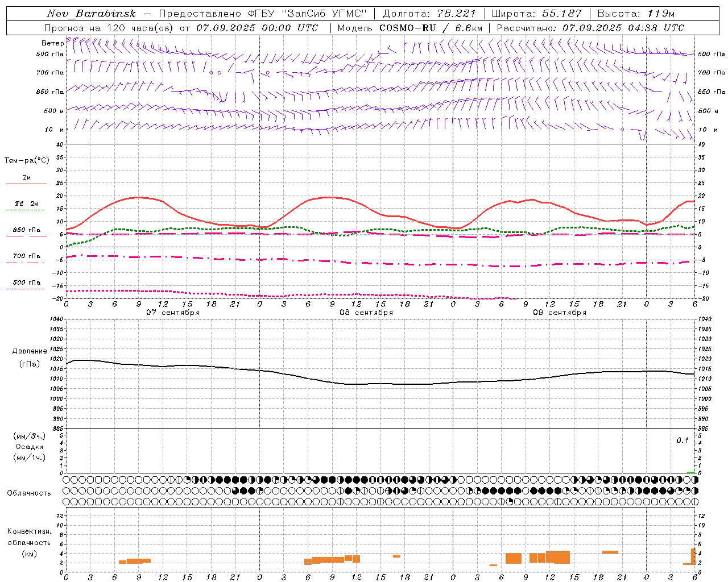Click the (гПа) unit under Давление
Screen dimensions: 728x582
coord(30,364)
